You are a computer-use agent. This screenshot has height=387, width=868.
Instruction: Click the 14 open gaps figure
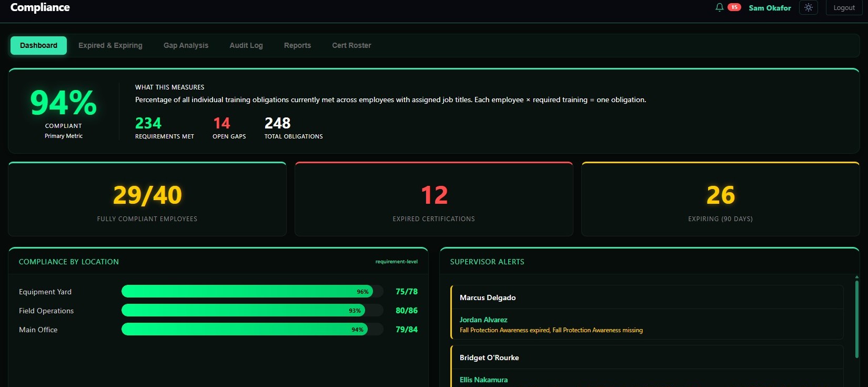221,123
